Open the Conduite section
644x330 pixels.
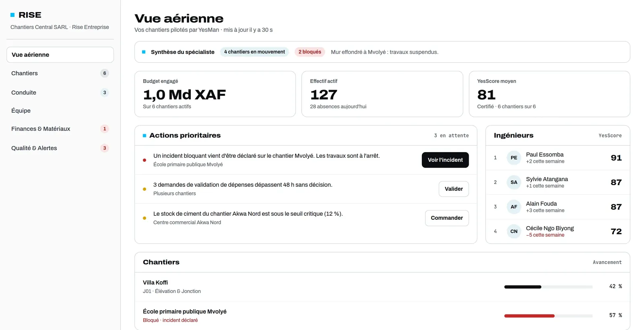60,93
